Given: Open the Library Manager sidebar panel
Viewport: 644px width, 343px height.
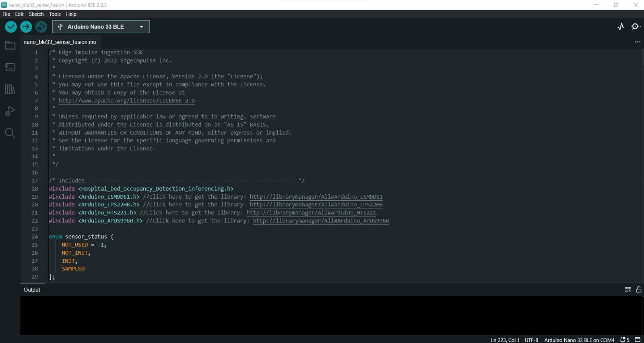Looking at the screenshot, I should tap(10, 89).
